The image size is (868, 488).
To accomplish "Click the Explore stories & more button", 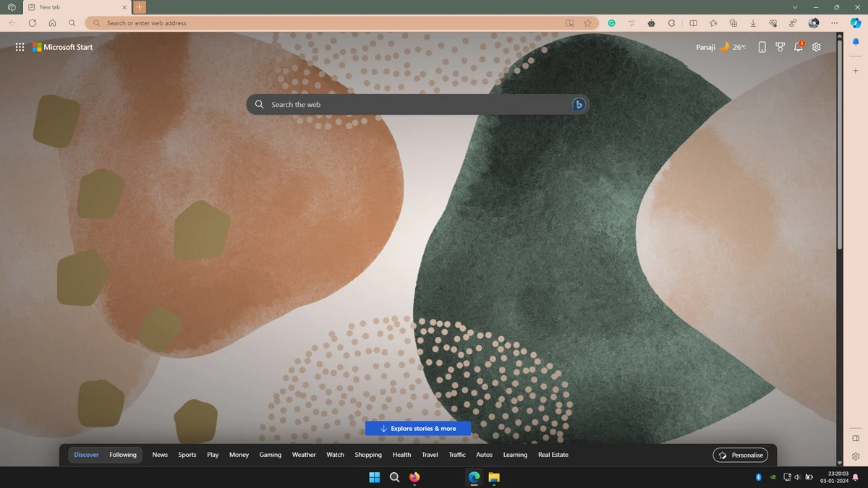I will click(x=418, y=429).
